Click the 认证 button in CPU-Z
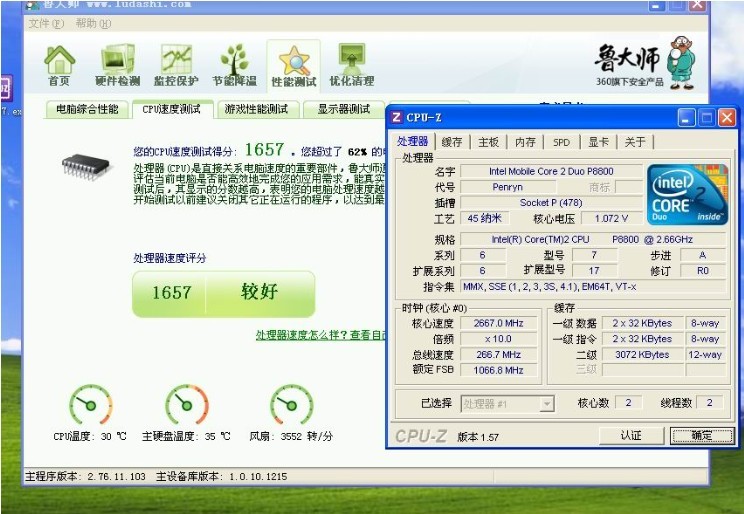The width and height of the screenshot is (744, 514). (631, 435)
